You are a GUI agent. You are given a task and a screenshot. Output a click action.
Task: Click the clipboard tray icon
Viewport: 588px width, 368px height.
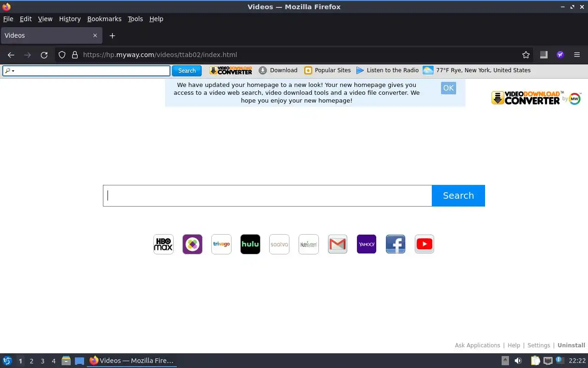535,361
